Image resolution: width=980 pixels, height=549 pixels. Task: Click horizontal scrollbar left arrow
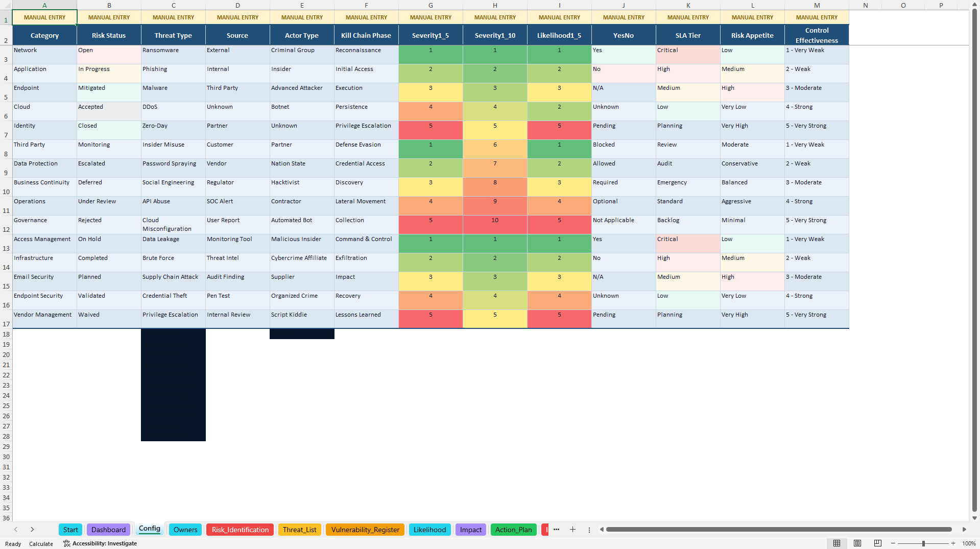[602, 530]
